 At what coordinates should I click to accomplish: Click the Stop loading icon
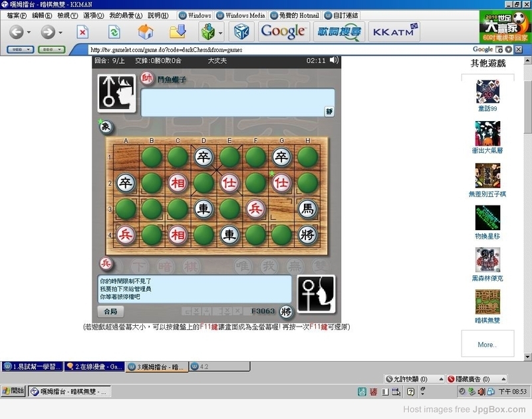[x=82, y=32]
